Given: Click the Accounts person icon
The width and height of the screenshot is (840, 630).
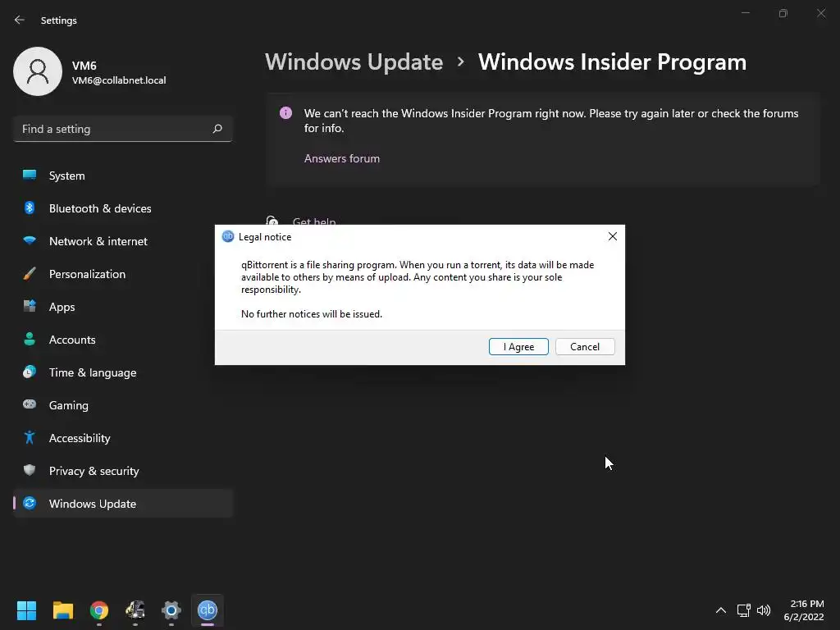Looking at the screenshot, I should (30, 339).
